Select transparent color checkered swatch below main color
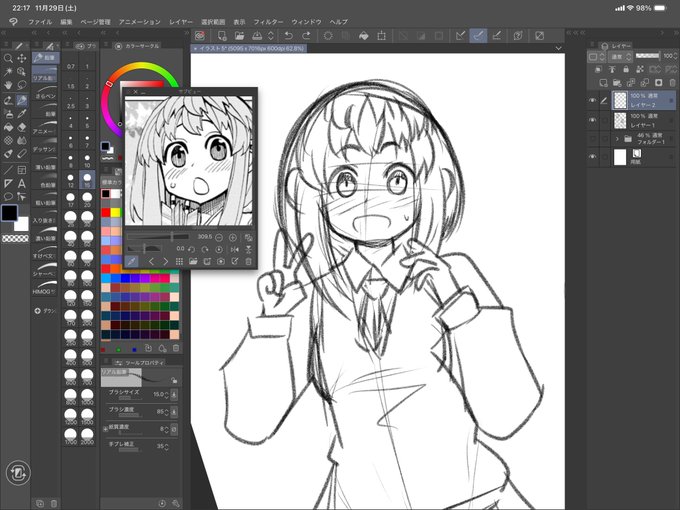Image resolution: width=680 pixels, height=510 pixels. tap(15, 239)
